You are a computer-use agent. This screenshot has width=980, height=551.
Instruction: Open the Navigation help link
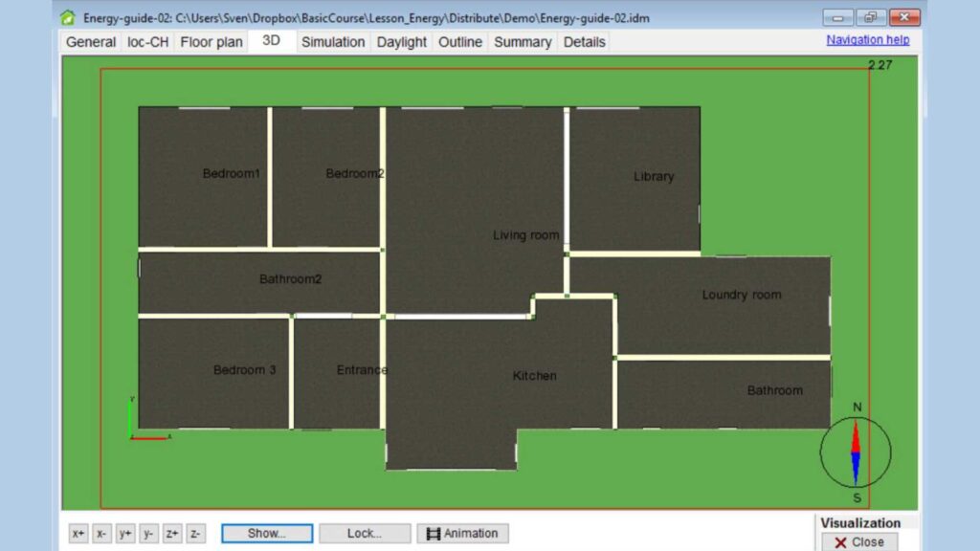click(867, 40)
